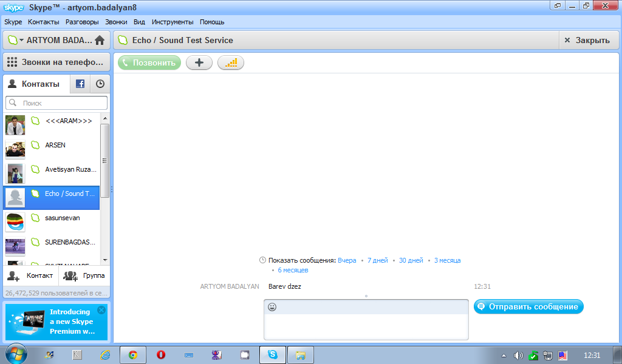Click <<<ARAM>>> avatar photo
Image resolution: width=622 pixels, height=364 pixels.
point(15,125)
